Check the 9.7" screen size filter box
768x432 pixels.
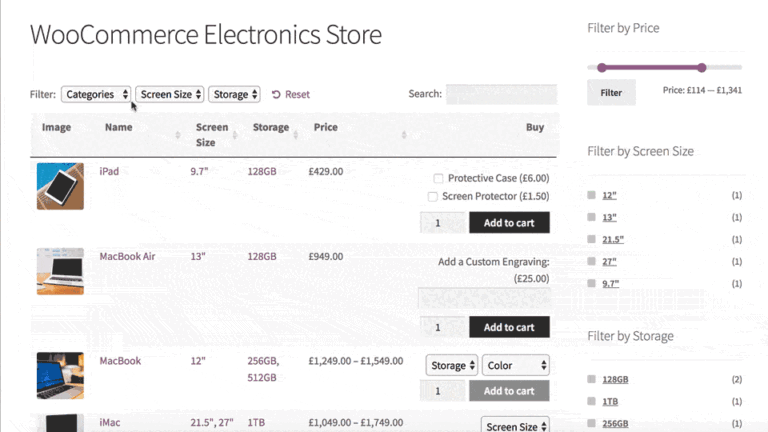tap(592, 283)
